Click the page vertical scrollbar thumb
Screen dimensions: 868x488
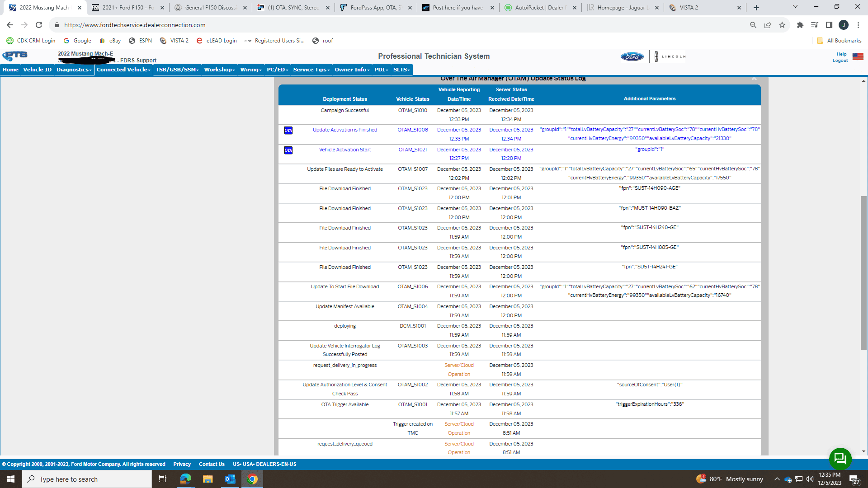(863, 272)
